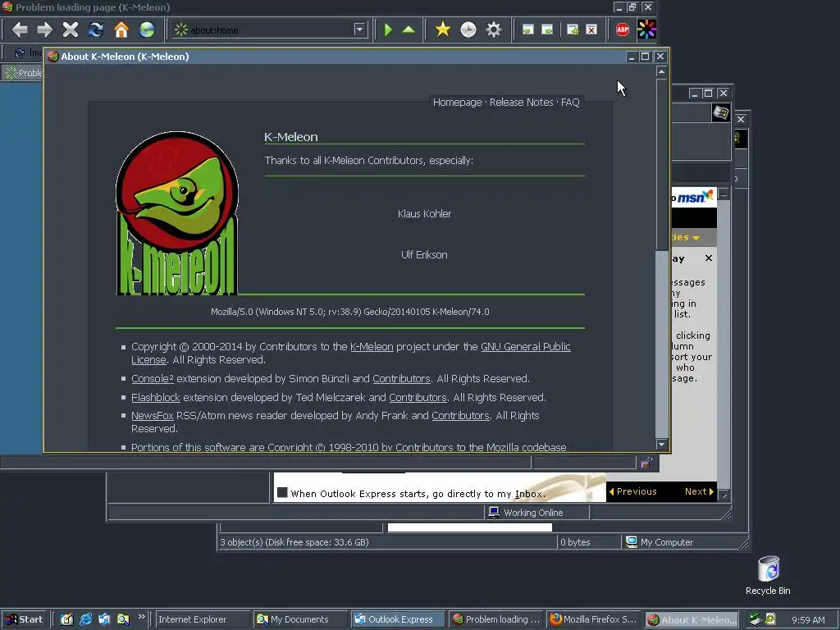Open GNU General Public License link
This screenshot has width=840, height=630.
click(526, 347)
